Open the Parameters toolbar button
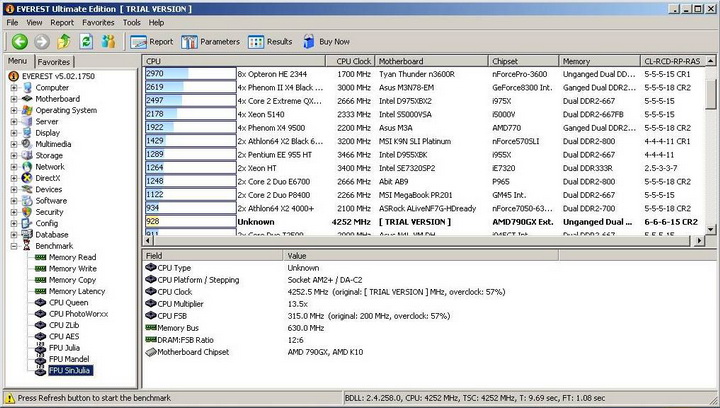 [x=210, y=42]
